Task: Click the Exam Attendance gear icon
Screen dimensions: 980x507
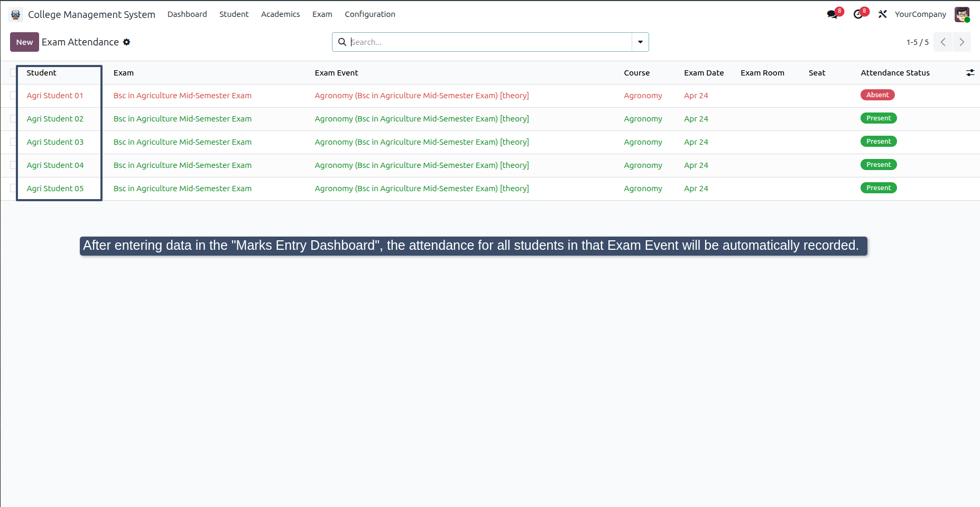Action: coord(126,42)
